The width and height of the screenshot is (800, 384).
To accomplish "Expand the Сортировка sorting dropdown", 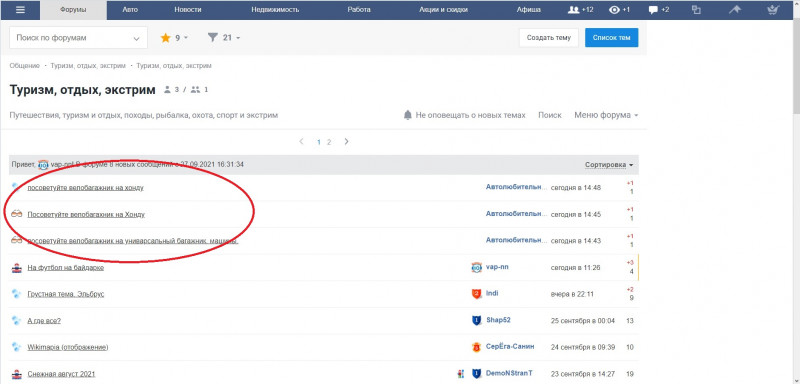I will [x=609, y=165].
